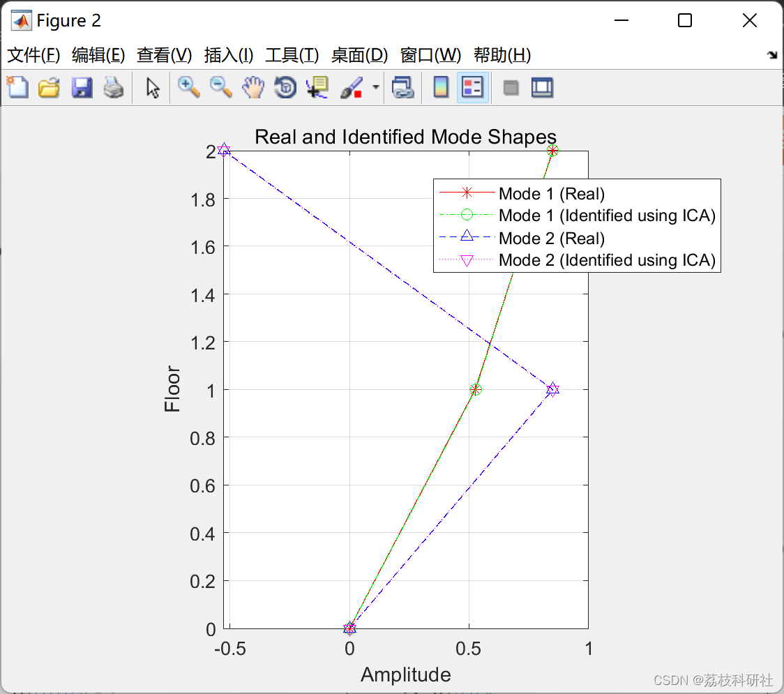Open the 插入(I) menu

click(x=229, y=55)
